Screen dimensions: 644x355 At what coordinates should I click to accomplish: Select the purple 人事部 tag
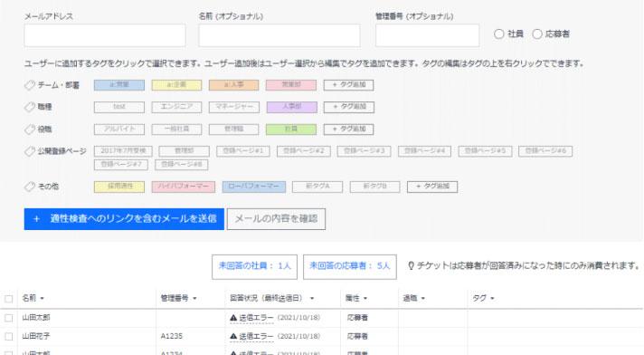(x=291, y=107)
